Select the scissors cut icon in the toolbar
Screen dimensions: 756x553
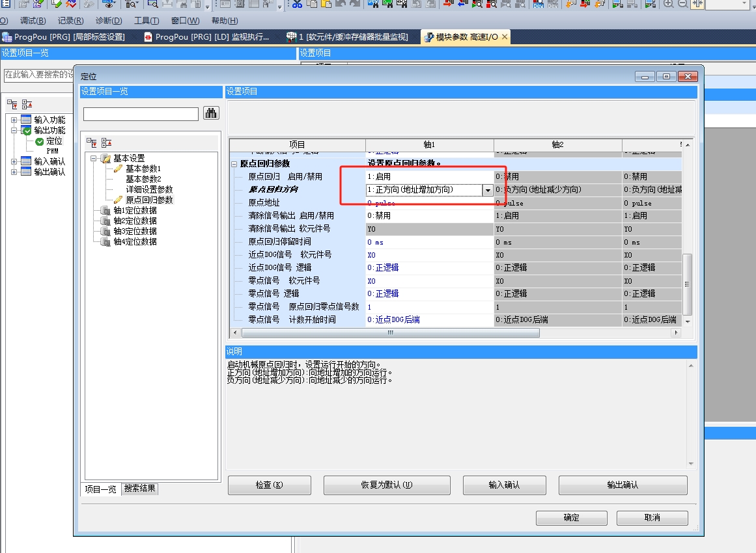pyautogui.click(x=297, y=5)
